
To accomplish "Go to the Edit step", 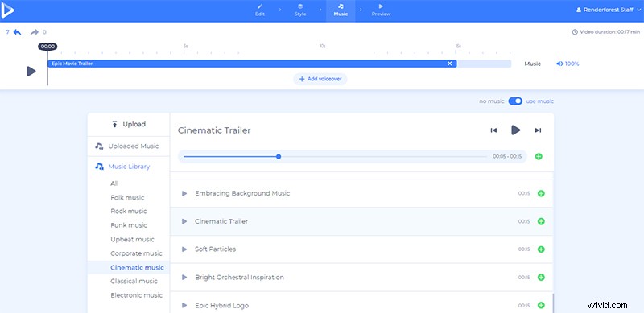I will click(x=259, y=10).
